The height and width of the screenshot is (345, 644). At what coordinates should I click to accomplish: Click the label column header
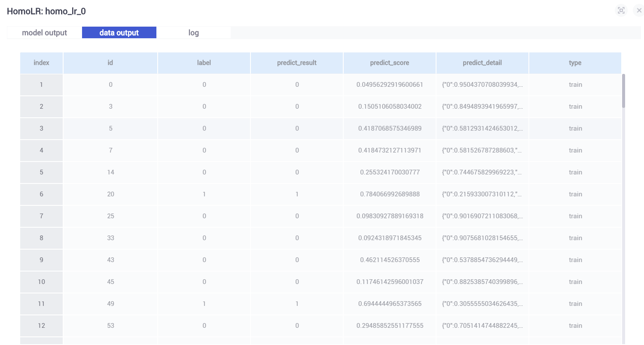(204, 63)
